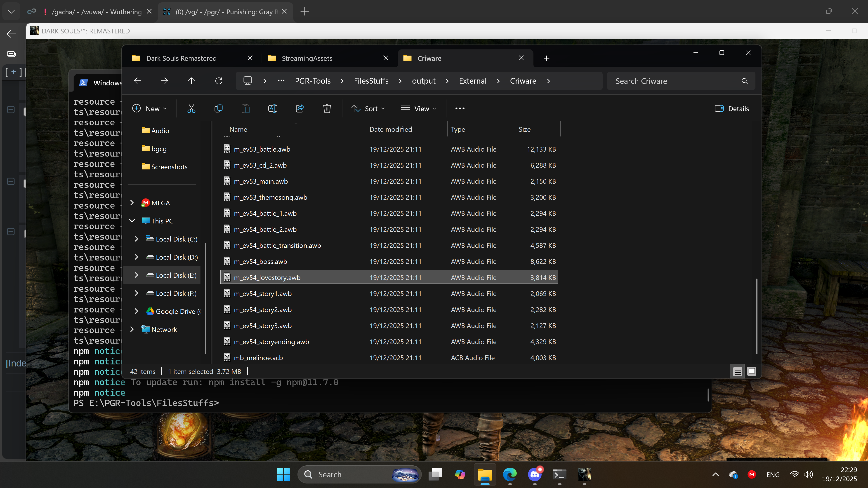Switch to the StreamingAssets tab
Image resolution: width=868 pixels, height=488 pixels.
307,58
